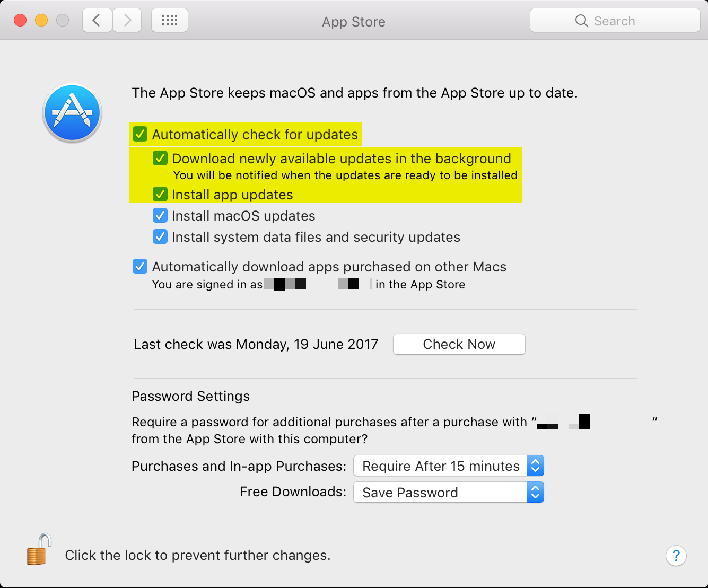The height and width of the screenshot is (588, 708).
Task: Open help with the question mark button
Action: point(676,556)
